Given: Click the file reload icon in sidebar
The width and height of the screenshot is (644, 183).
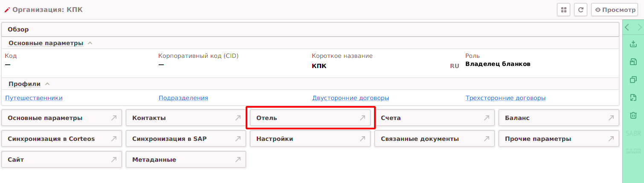Looking at the screenshot, I should tap(633, 98).
